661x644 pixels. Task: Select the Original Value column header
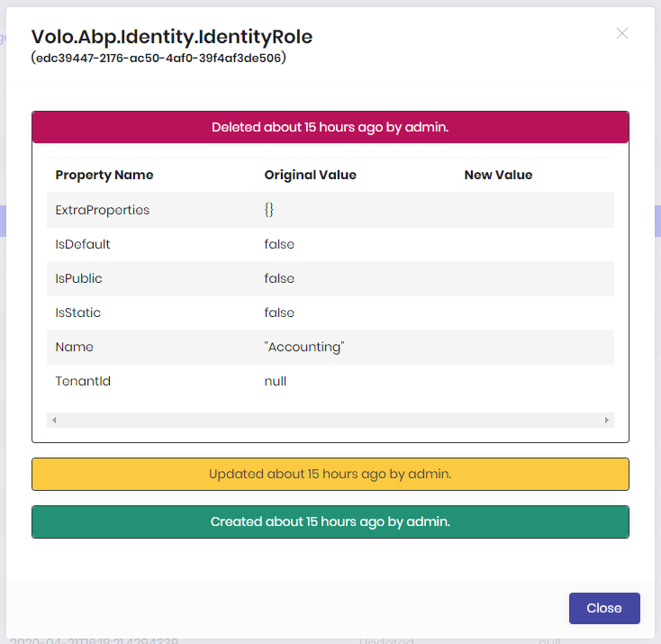[310, 175]
